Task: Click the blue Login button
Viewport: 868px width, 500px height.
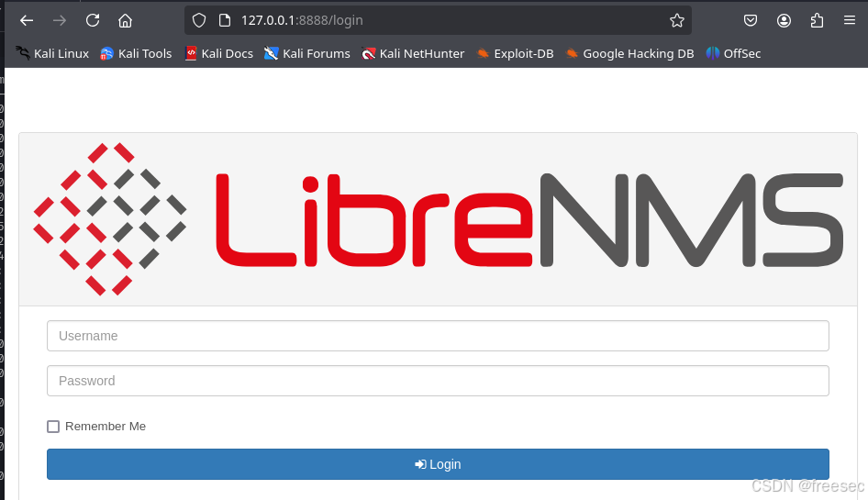Action: click(438, 464)
